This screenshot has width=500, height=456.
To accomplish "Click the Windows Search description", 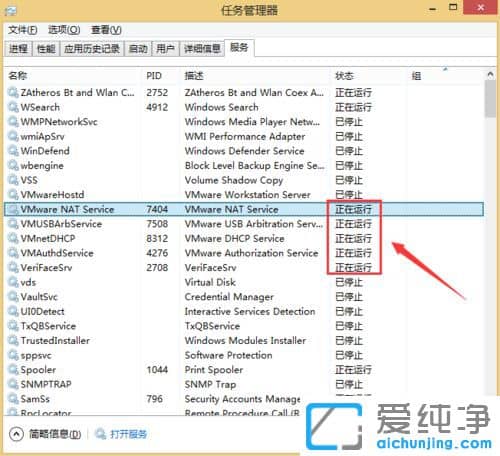I will 222,107.
